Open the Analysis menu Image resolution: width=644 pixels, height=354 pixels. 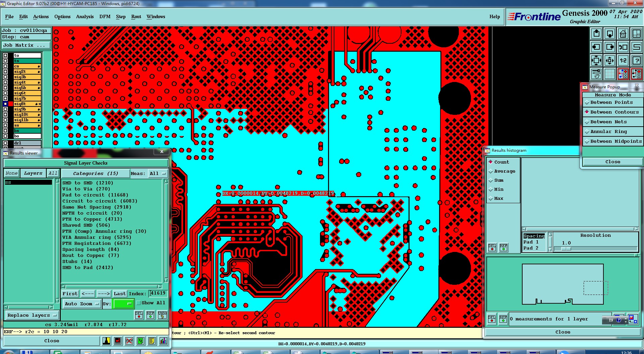point(85,16)
